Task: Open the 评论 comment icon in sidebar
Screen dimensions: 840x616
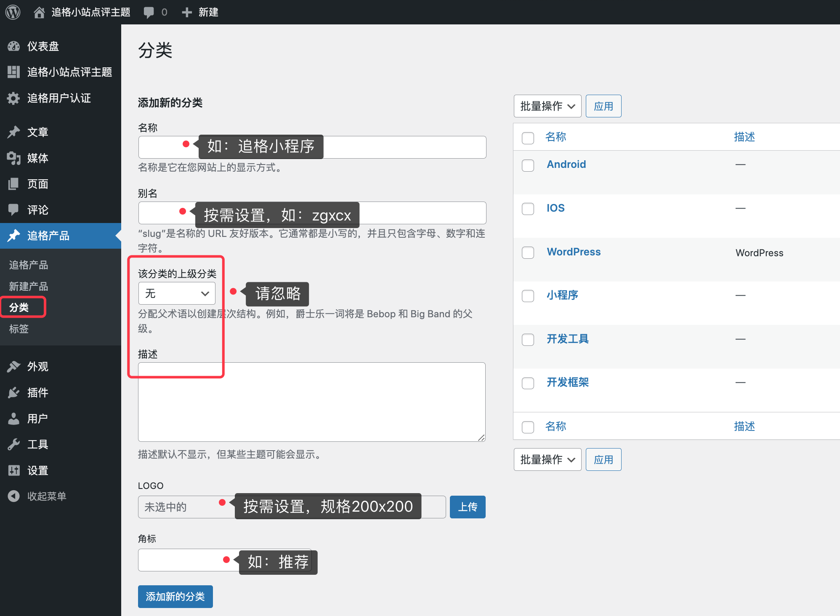Action: pyautogui.click(x=13, y=210)
